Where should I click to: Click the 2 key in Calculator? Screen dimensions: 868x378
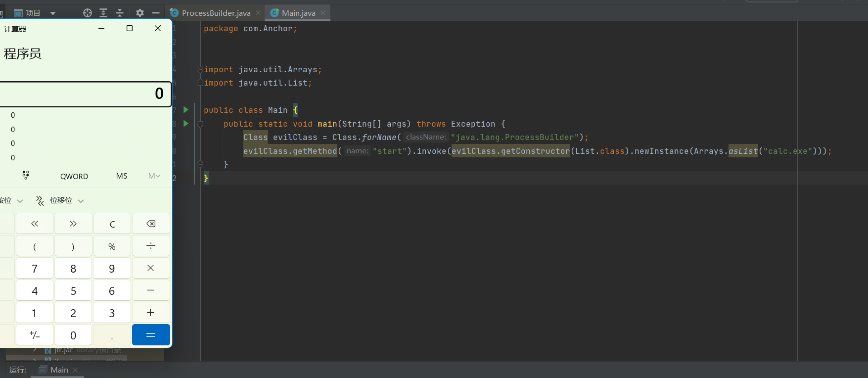[73, 313]
